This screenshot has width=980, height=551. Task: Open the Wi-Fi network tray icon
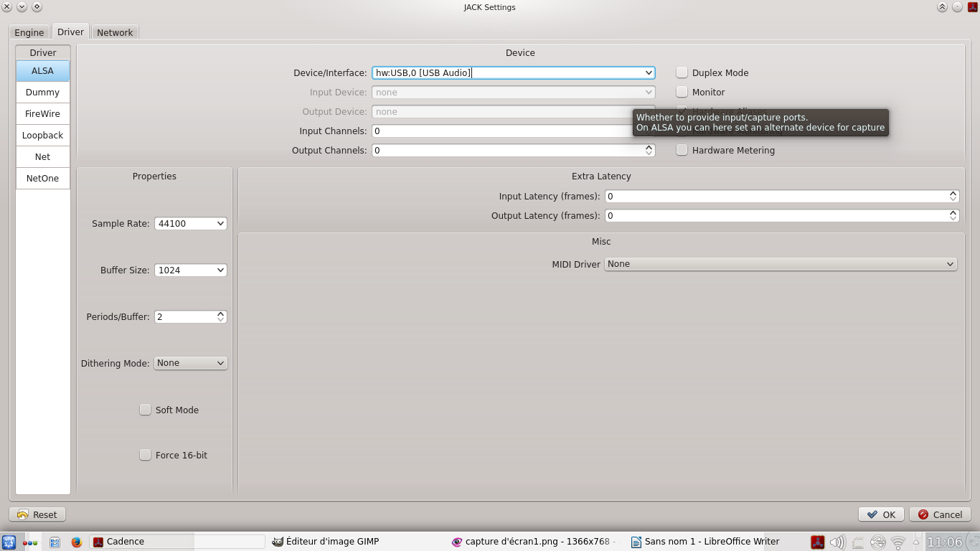click(898, 542)
